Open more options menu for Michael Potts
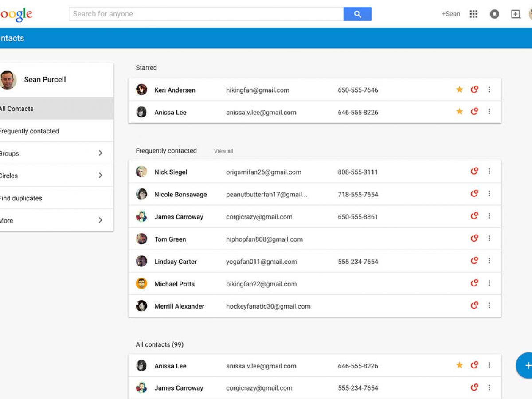Image resolution: width=532 pixels, height=399 pixels. coord(489,283)
